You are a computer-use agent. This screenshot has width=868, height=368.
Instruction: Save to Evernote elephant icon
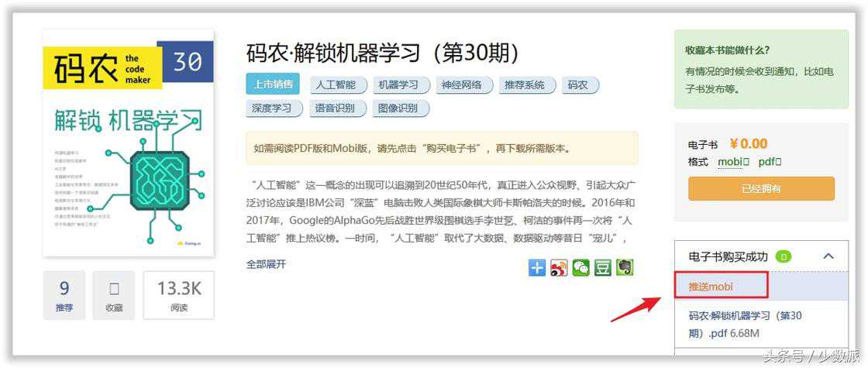click(625, 268)
